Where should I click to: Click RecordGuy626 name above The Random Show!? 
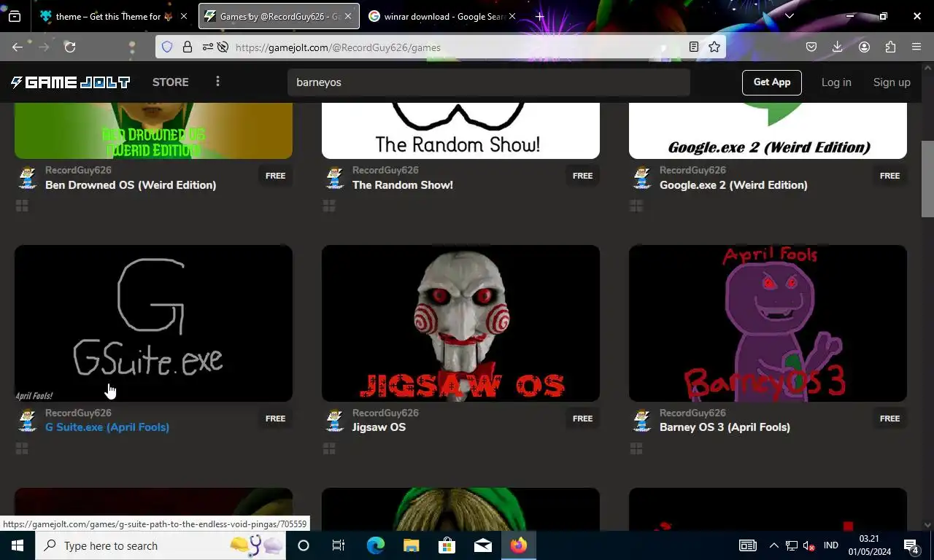tap(385, 171)
